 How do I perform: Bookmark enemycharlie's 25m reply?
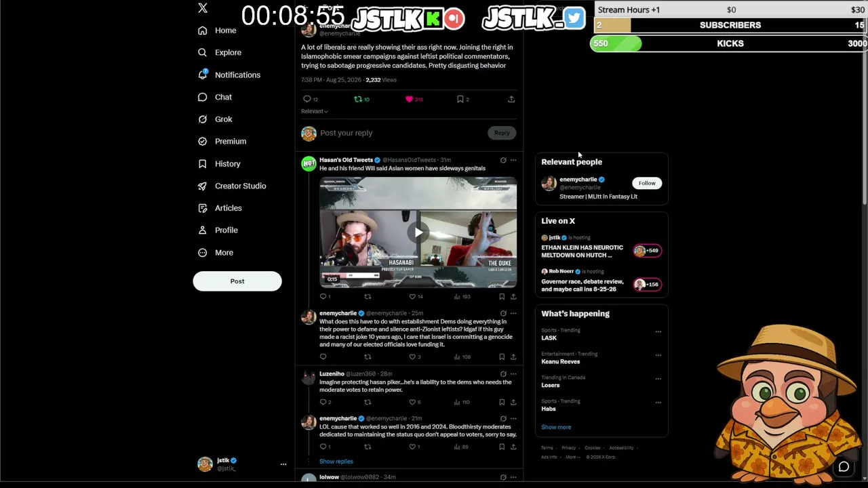[x=502, y=357]
